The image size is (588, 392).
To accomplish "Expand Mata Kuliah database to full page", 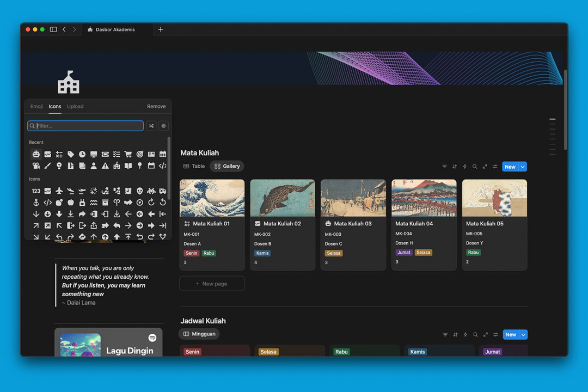I will coord(485,167).
